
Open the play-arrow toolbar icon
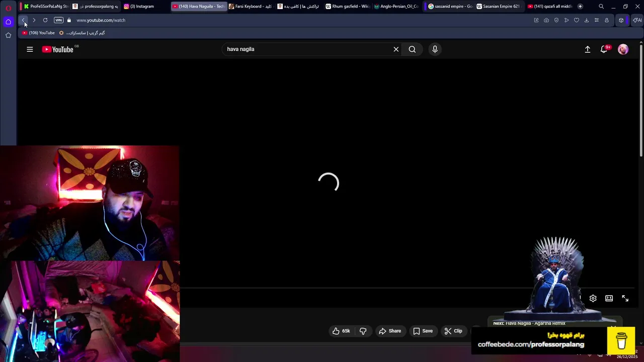tap(567, 20)
